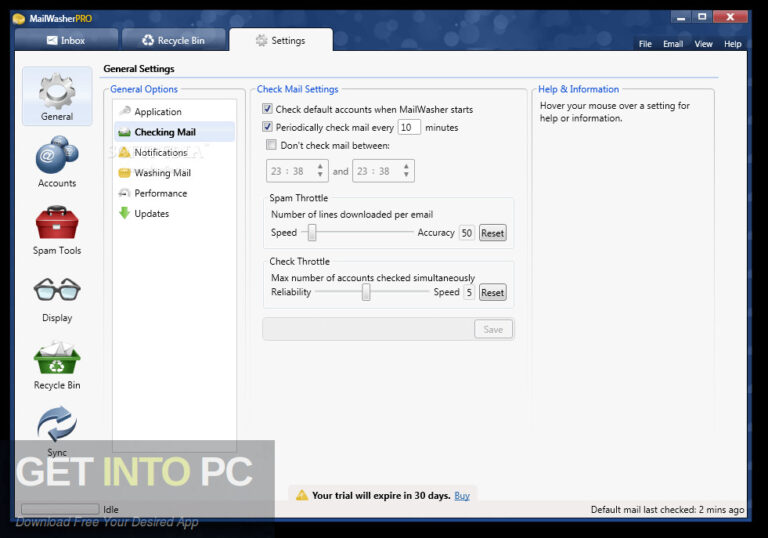This screenshot has height=538, width=768.
Task: Maximize the MailWasher window
Action: coord(702,17)
